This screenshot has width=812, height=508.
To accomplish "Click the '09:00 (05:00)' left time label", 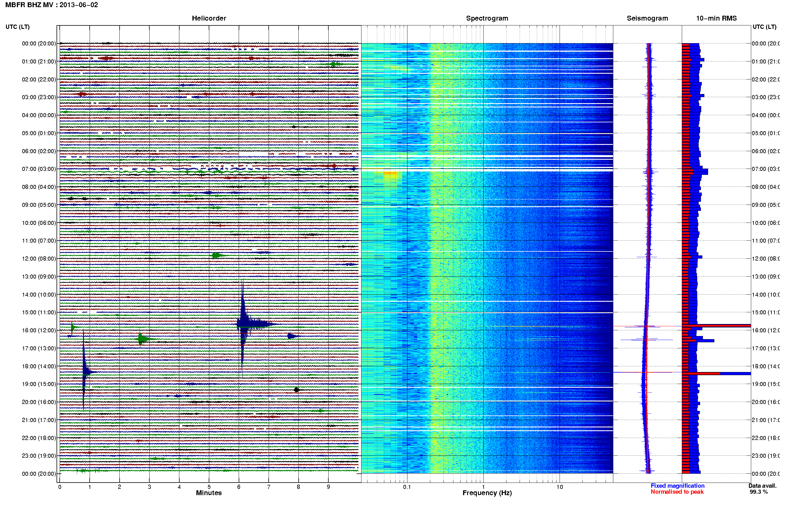I will (39, 205).
